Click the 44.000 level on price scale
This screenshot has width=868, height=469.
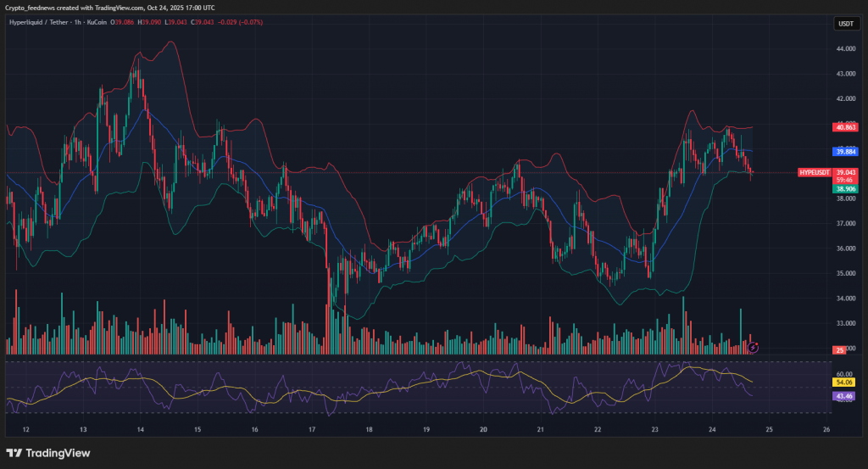click(845, 49)
